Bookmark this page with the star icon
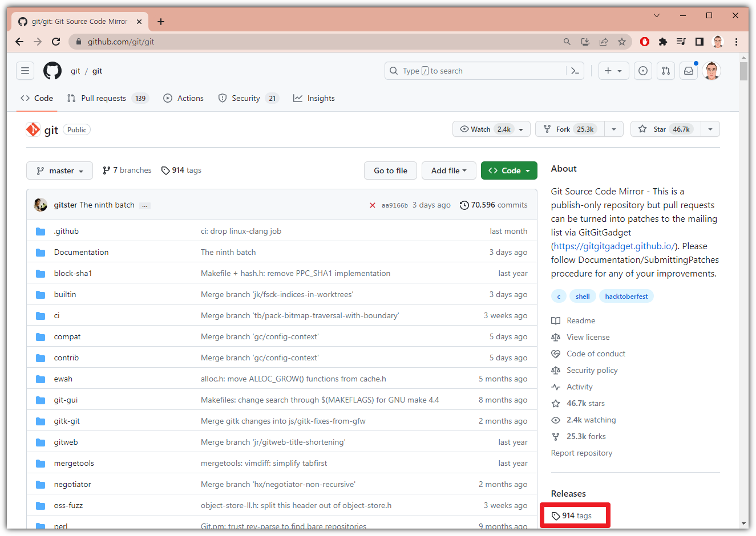The width and height of the screenshot is (756, 536). tap(622, 42)
